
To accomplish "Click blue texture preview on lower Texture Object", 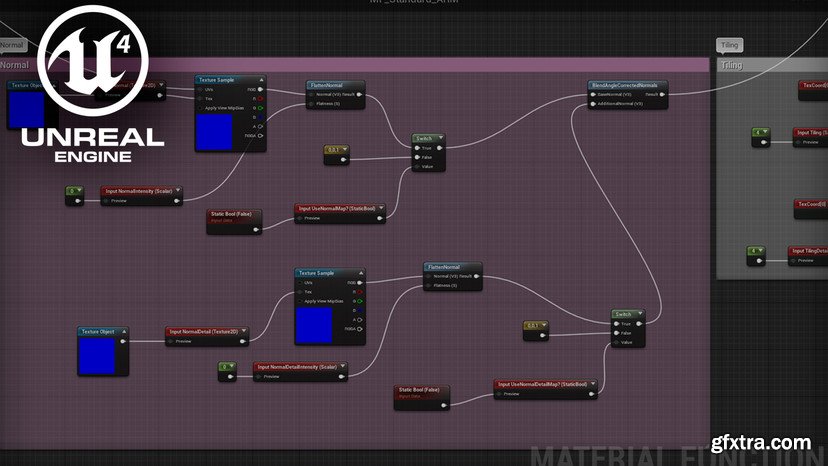I will pyautogui.click(x=97, y=353).
